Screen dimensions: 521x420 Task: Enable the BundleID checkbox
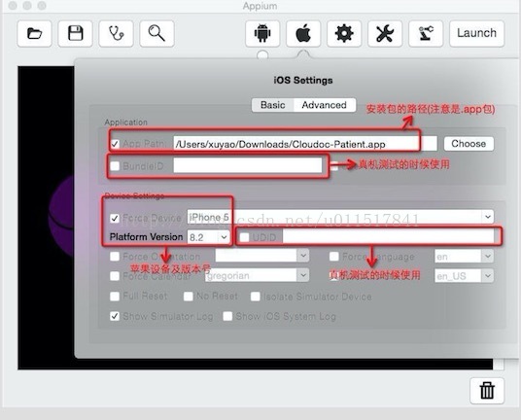pos(115,166)
